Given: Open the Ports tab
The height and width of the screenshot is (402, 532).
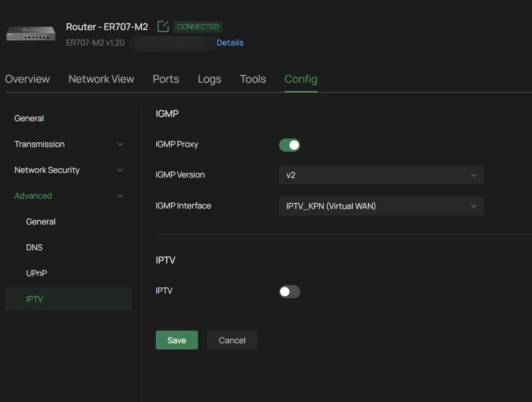Looking at the screenshot, I should 166,79.
